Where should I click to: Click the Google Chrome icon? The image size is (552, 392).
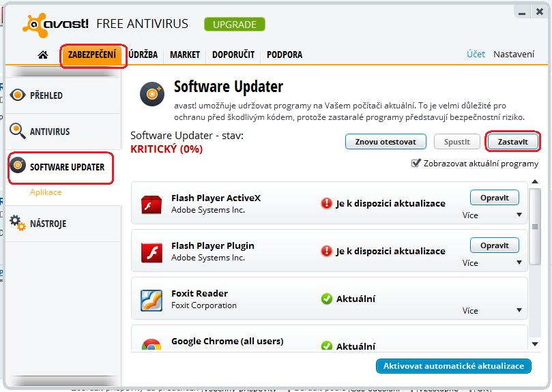pyautogui.click(x=151, y=345)
